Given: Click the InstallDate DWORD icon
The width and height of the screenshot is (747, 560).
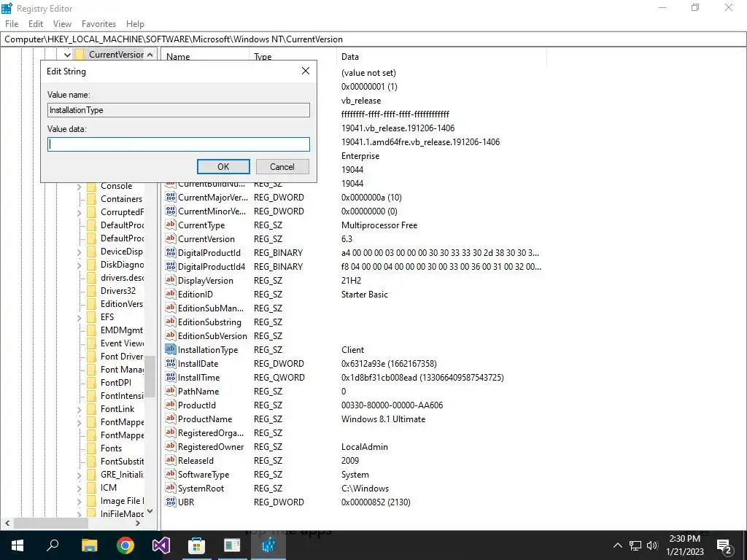Looking at the screenshot, I should click(170, 363).
